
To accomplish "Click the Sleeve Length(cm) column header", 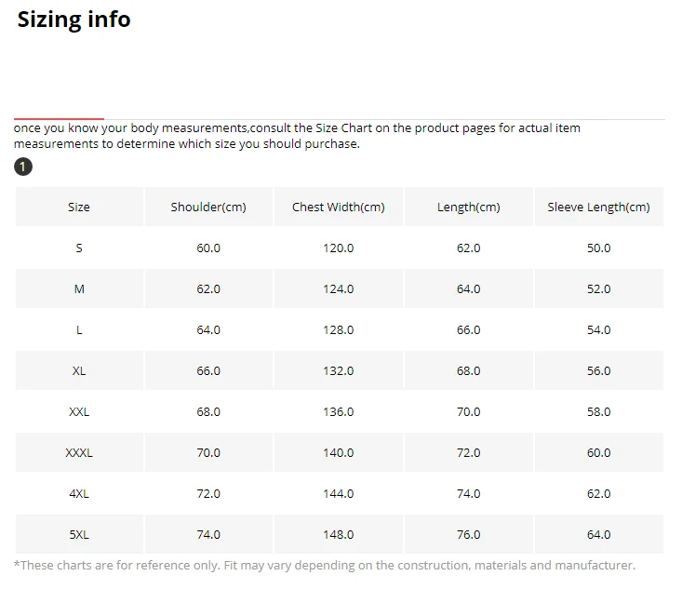I will tap(598, 207).
